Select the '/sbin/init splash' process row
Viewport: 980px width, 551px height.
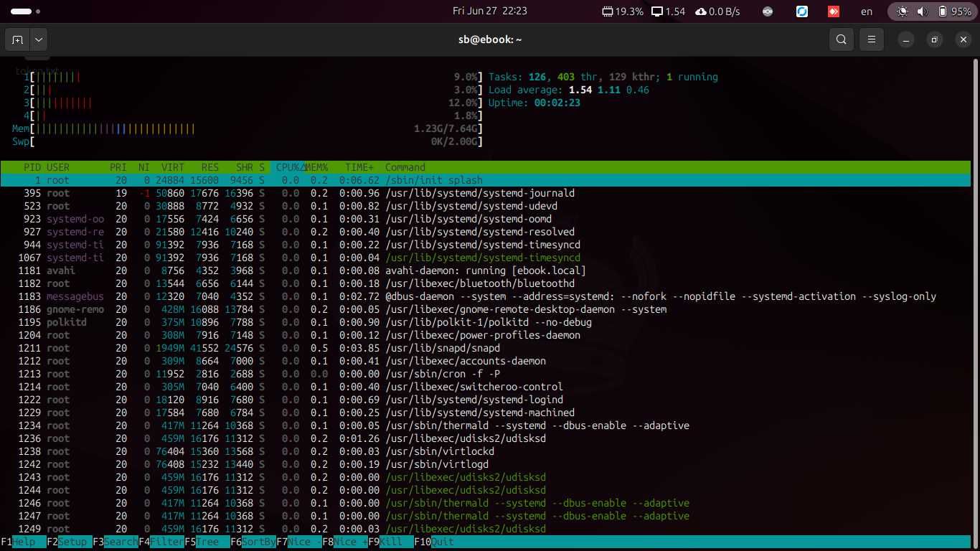(486, 180)
